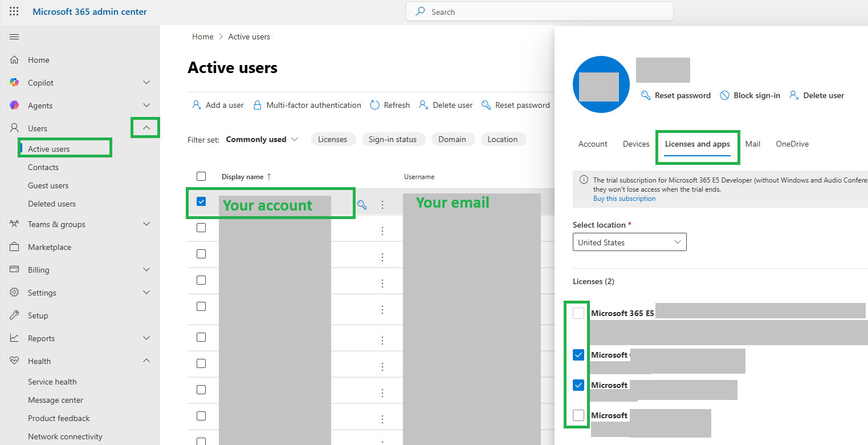Apply the Location filter pill

coord(503,139)
